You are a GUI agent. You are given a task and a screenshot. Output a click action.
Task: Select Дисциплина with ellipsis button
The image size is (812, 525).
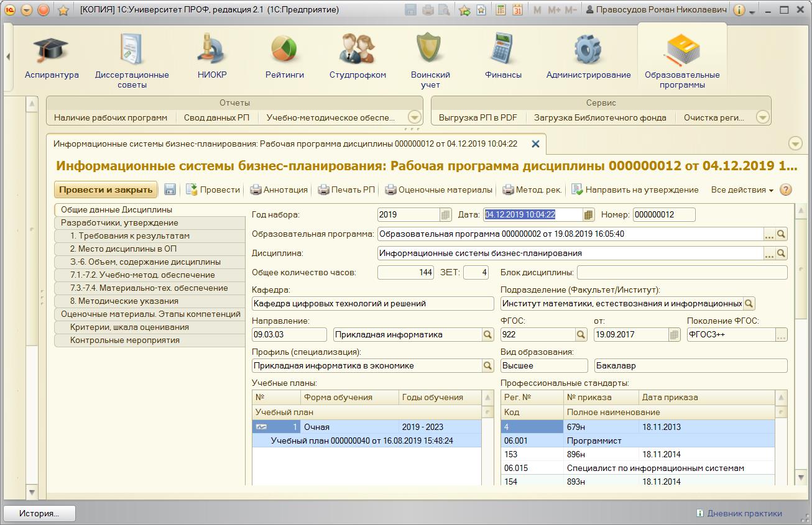pyautogui.click(x=770, y=253)
